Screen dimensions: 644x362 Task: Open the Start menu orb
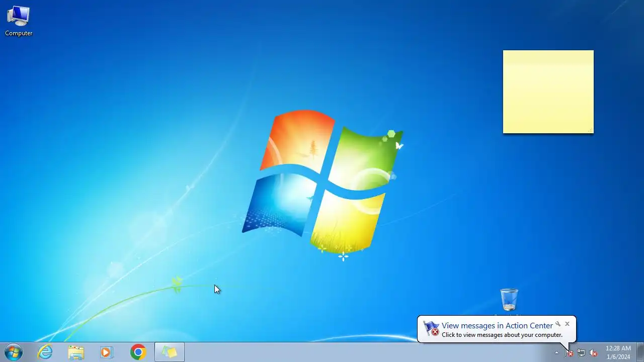[14, 352]
